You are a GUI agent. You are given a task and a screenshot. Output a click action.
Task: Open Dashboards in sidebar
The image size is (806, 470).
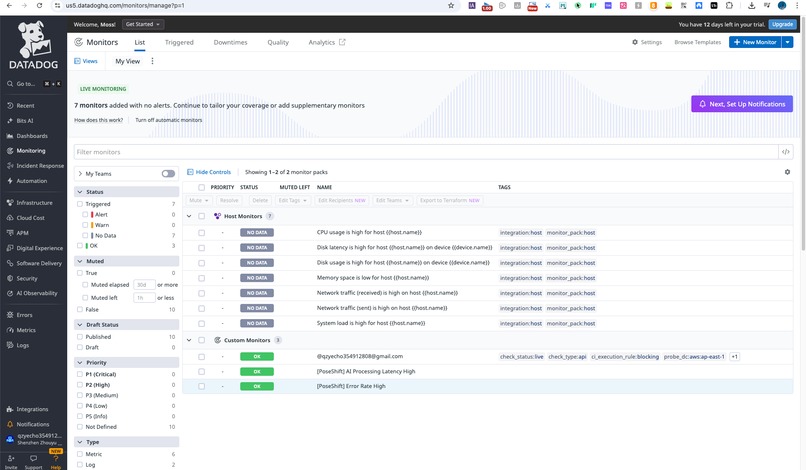click(x=32, y=136)
